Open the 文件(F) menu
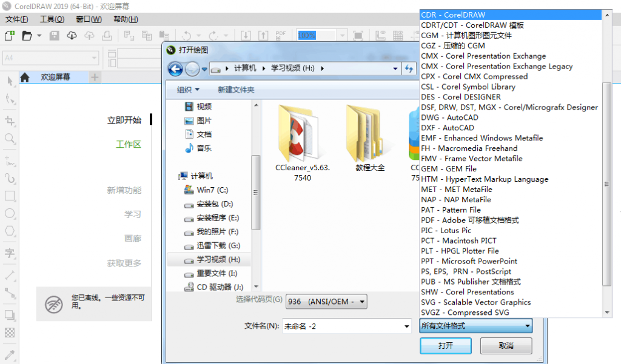The width and height of the screenshot is (621, 364). pos(16,19)
